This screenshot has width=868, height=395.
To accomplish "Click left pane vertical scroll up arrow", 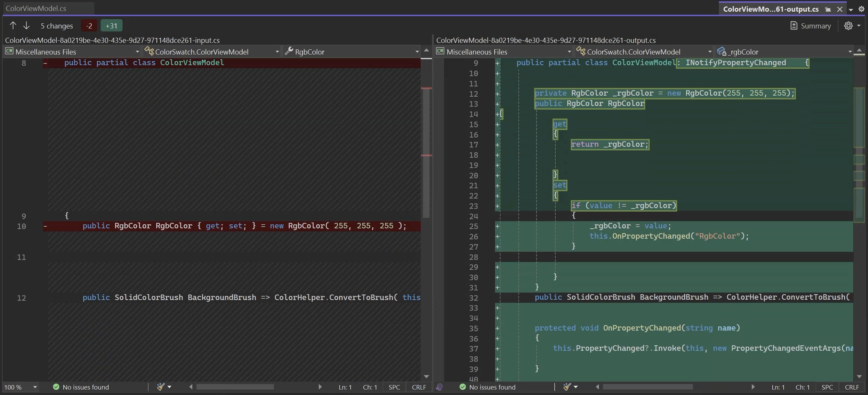I will 426,50.
